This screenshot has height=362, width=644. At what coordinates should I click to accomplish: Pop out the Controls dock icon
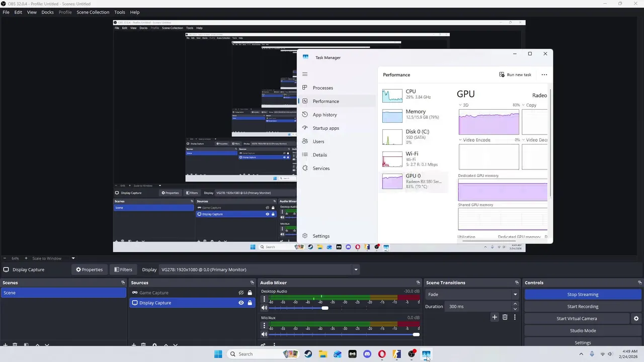(639, 283)
